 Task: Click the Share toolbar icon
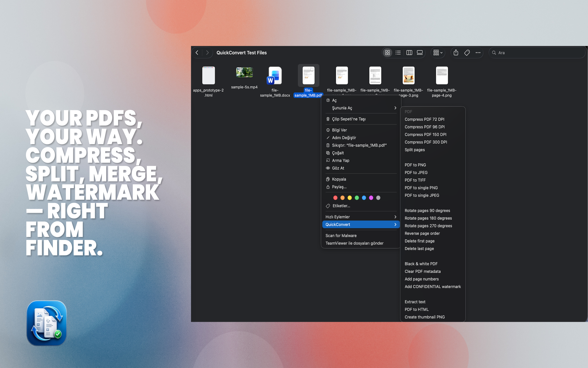456,53
